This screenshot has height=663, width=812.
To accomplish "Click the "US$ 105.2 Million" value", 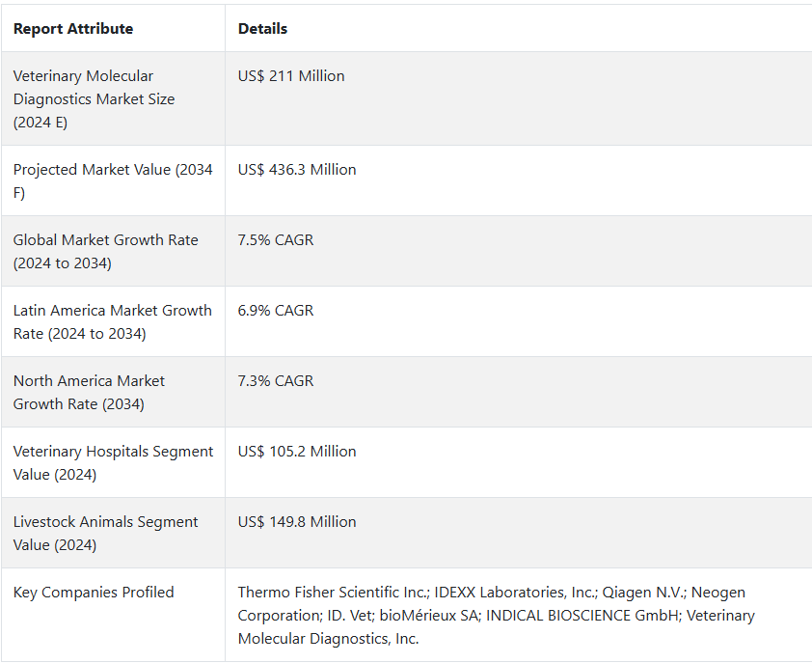I will point(297,452).
